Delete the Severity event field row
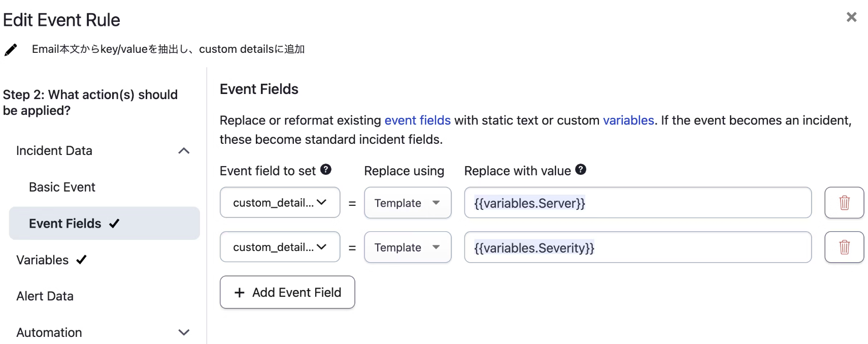Screen dimensions: 868x344 [844, 247]
